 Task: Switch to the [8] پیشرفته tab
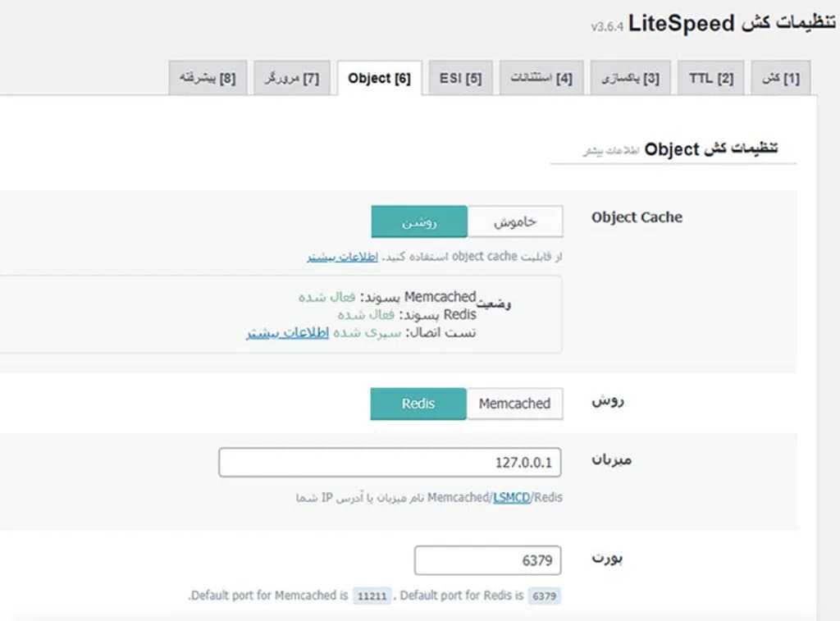[208, 80]
